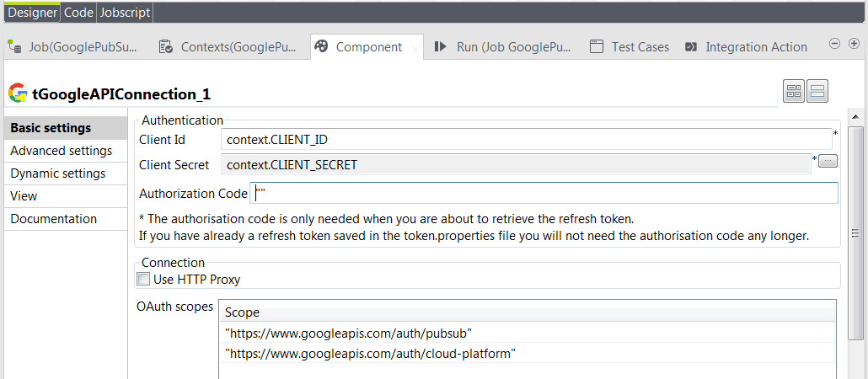
Task: Click the vertical scrollbar thumb
Action: (855, 233)
